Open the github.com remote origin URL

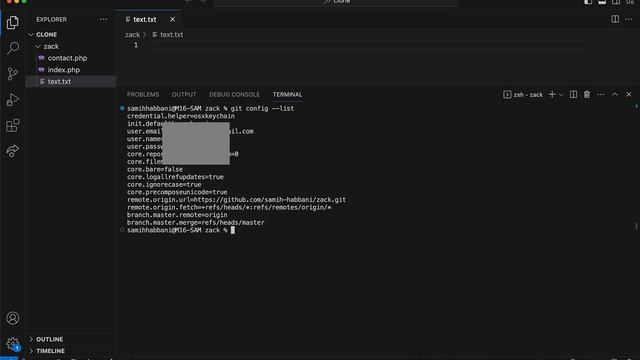coord(269,200)
